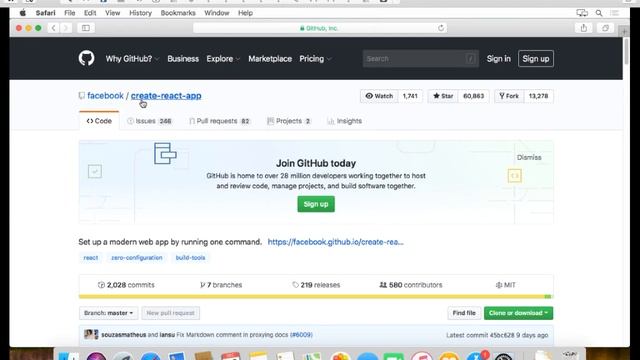Switch to Issues tab
Image resolution: width=640 pixels, height=360 pixels.
click(149, 121)
